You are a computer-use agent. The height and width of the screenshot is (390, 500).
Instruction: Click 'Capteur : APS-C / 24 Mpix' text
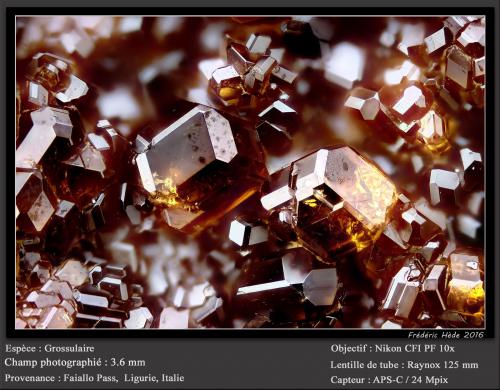pos(389,380)
